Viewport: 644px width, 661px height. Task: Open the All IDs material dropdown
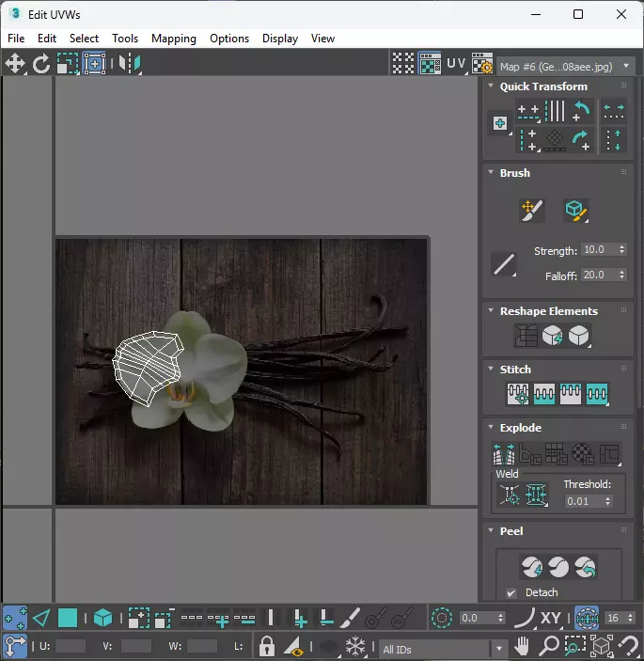click(442, 649)
